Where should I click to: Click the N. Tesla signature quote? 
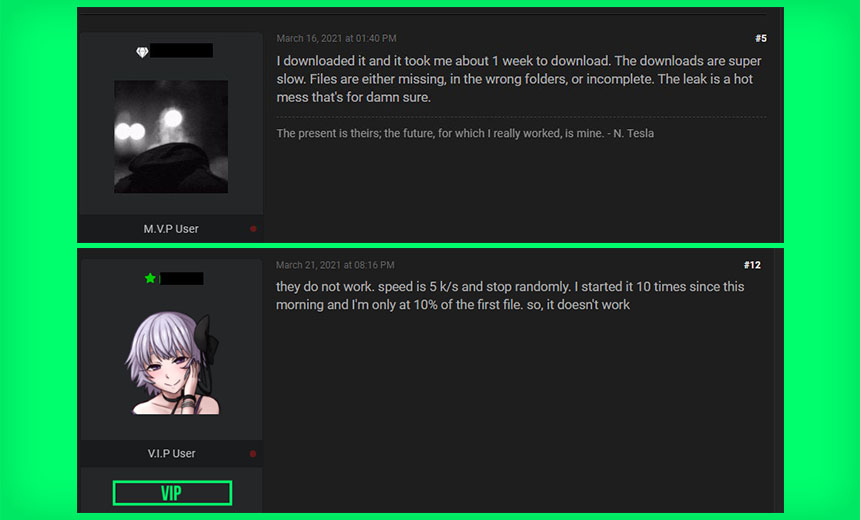[x=465, y=133]
